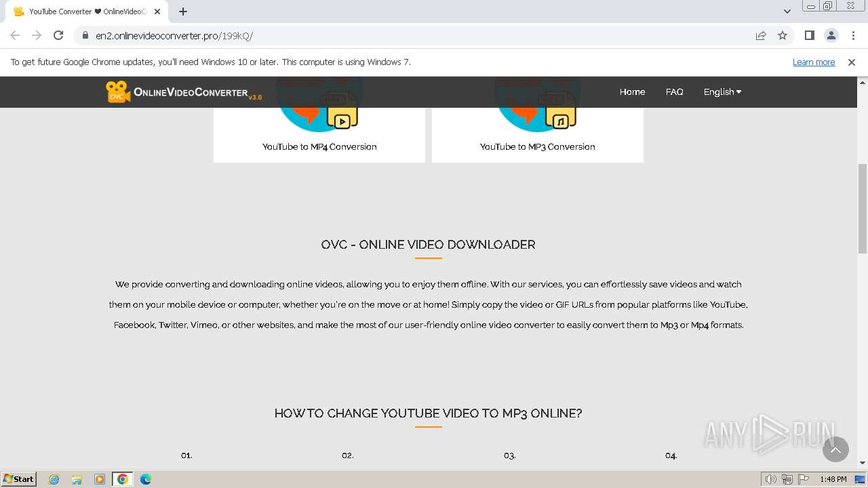
Task: Click step number 03.
Action: pyautogui.click(x=509, y=455)
